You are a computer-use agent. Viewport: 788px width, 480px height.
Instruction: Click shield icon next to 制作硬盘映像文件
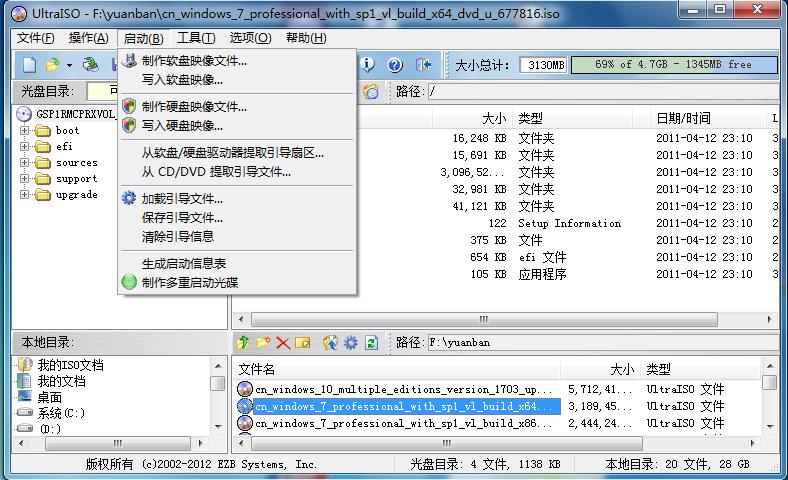pos(129,106)
